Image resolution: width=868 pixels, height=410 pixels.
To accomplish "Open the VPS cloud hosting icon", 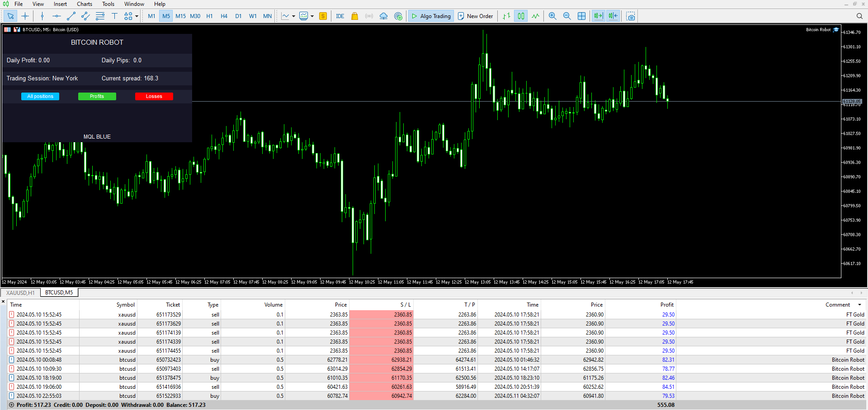I will coord(383,16).
